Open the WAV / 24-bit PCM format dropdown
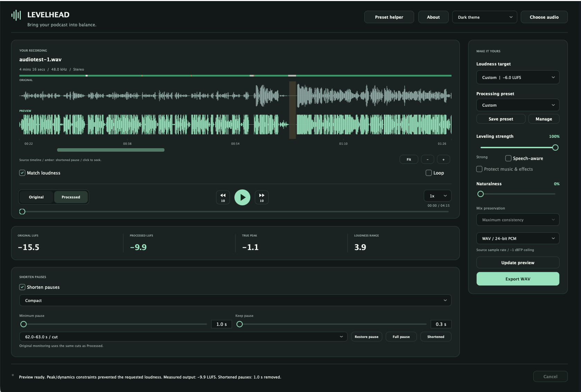581x392 pixels. point(518,238)
